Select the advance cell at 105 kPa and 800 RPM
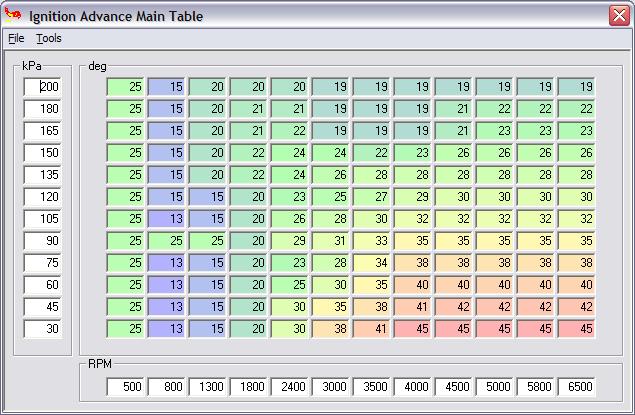The height and width of the screenshot is (415, 635). (166, 219)
